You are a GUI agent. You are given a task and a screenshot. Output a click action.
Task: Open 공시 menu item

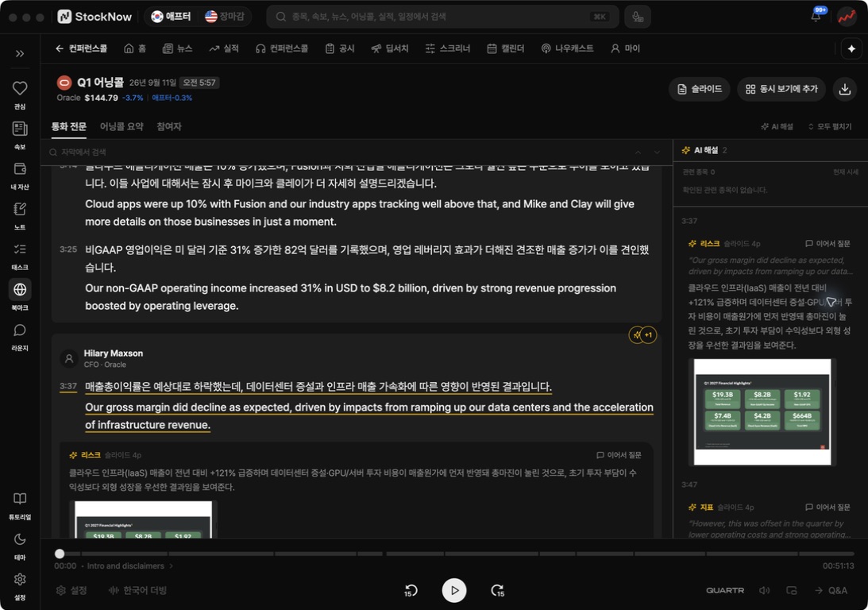point(340,48)
